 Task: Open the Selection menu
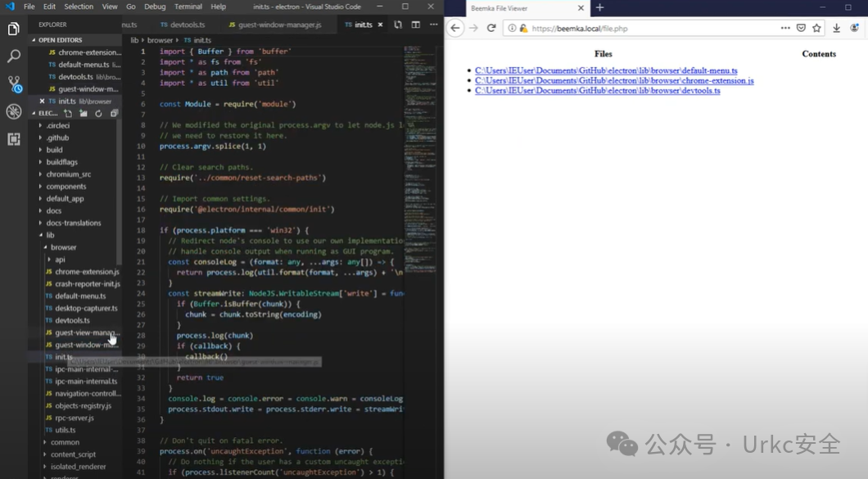pos(79,7)
